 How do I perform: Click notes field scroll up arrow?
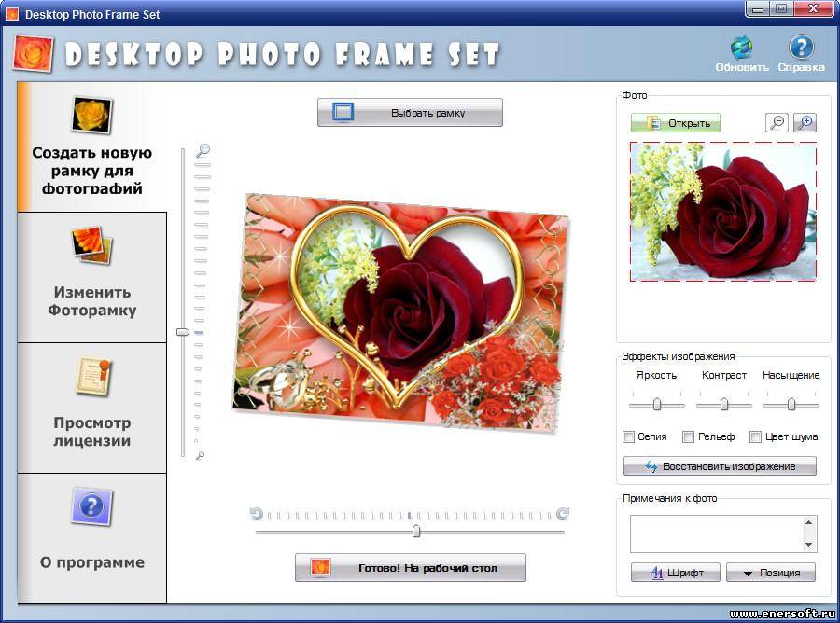tap(809, 522)
